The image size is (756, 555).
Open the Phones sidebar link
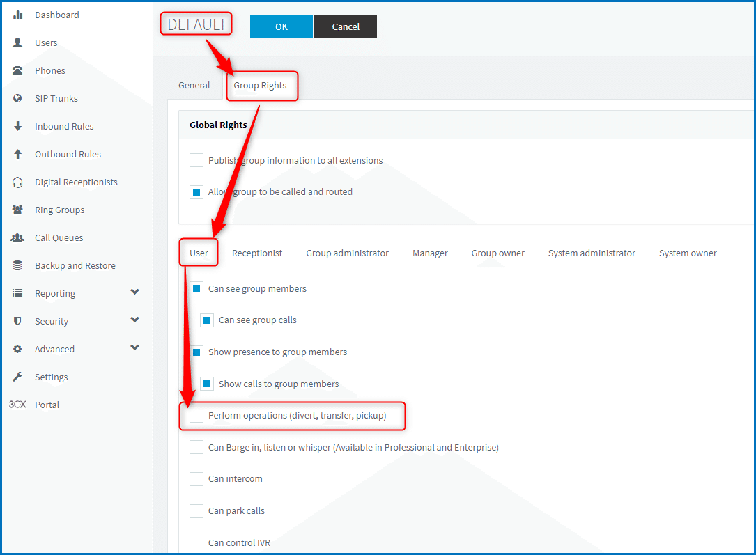click(x=50, y=71)
